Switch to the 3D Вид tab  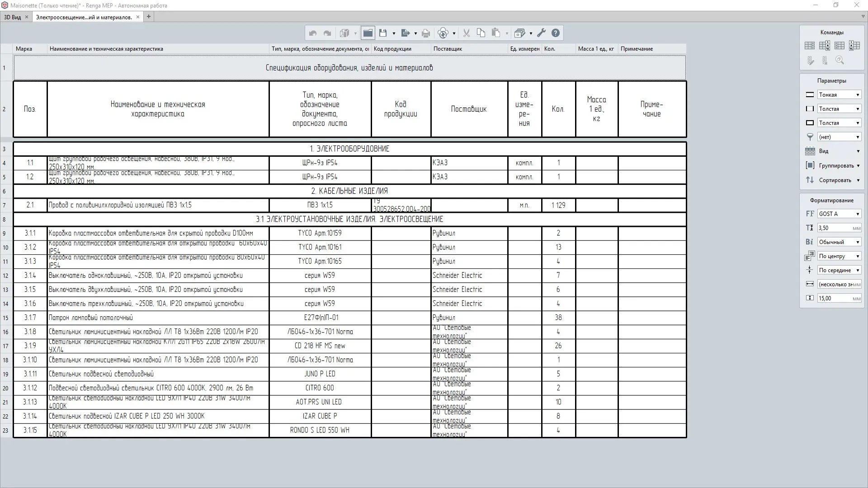pyautogui.click(x=13, y=17)
